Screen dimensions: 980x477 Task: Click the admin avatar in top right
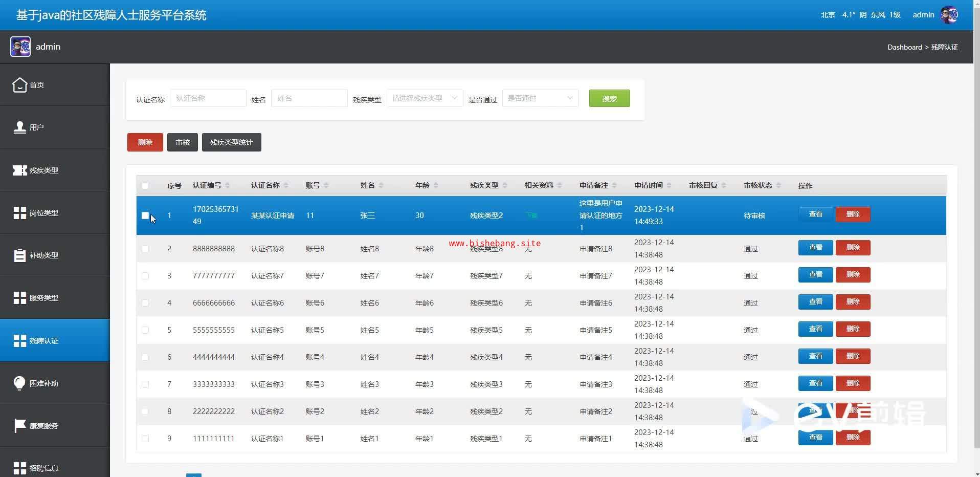tap(949, 15)
